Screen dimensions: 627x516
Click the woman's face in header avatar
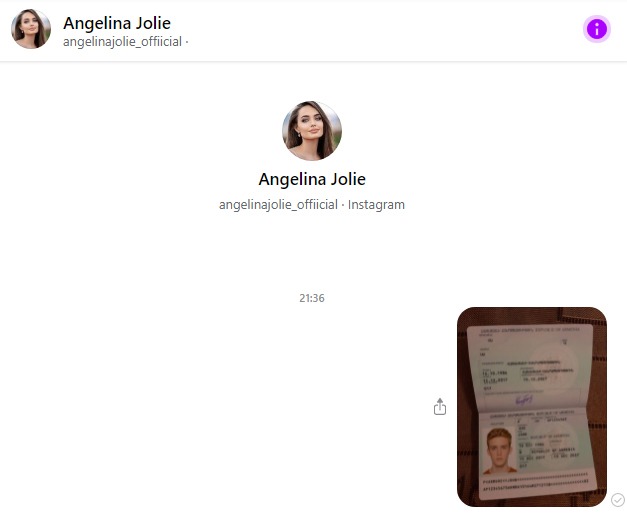29,26
